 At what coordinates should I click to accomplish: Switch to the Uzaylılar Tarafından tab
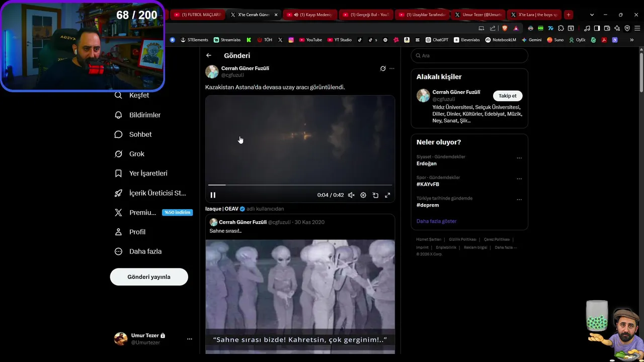click(x=423, y=15)
